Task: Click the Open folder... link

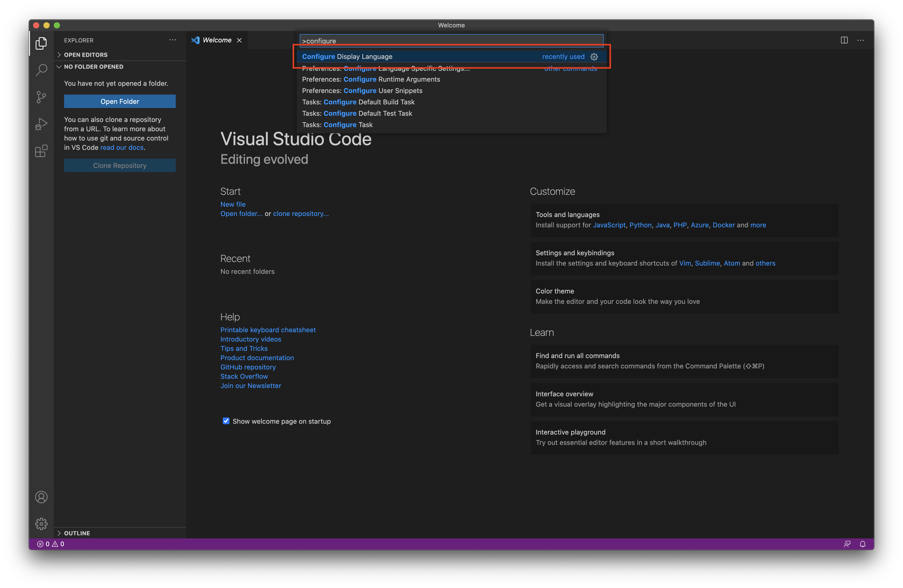Action: (241, 214)
